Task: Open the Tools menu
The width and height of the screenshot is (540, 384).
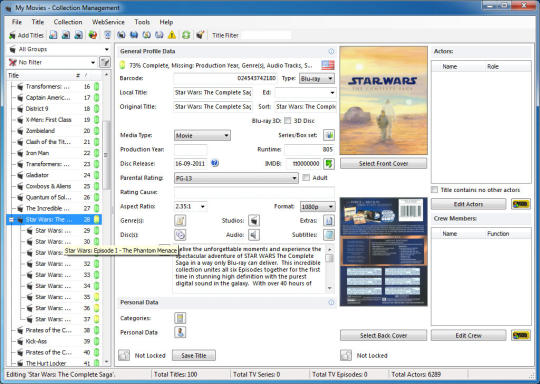Action: (142, 22)
